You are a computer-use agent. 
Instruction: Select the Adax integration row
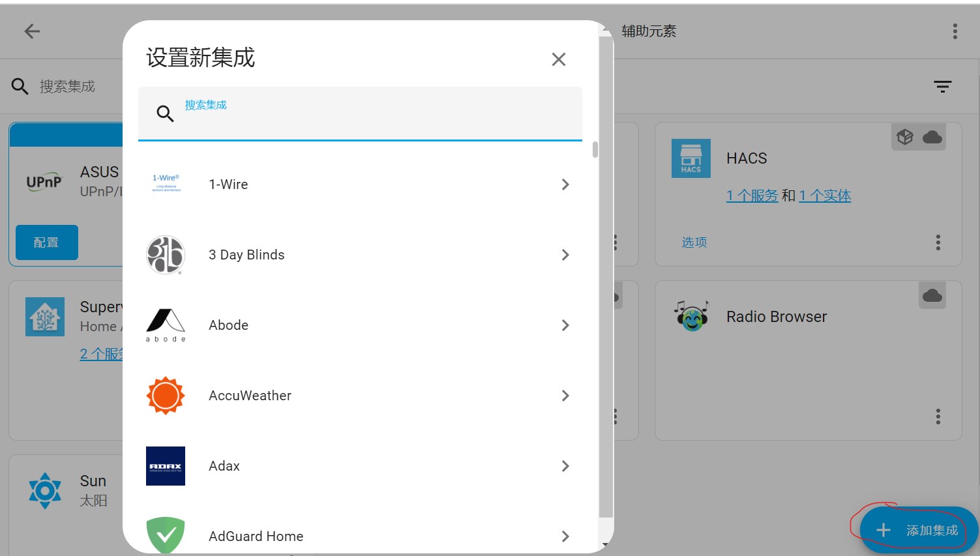pos(360,466)
